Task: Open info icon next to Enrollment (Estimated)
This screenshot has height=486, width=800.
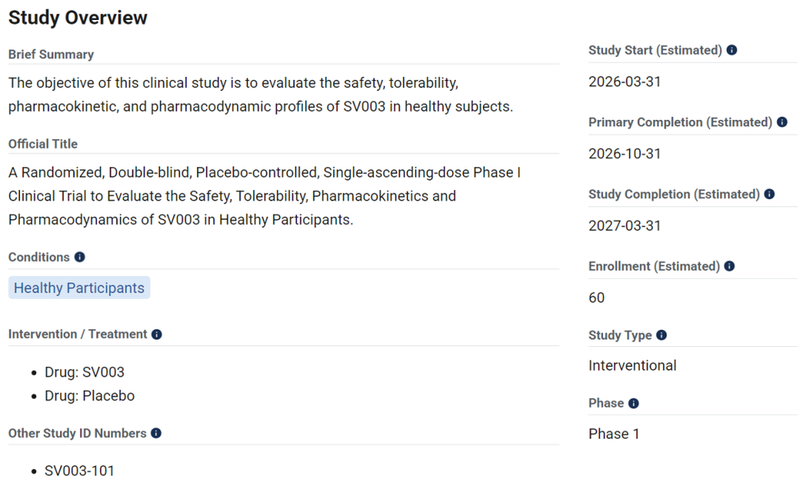Action: pos(730,266)
